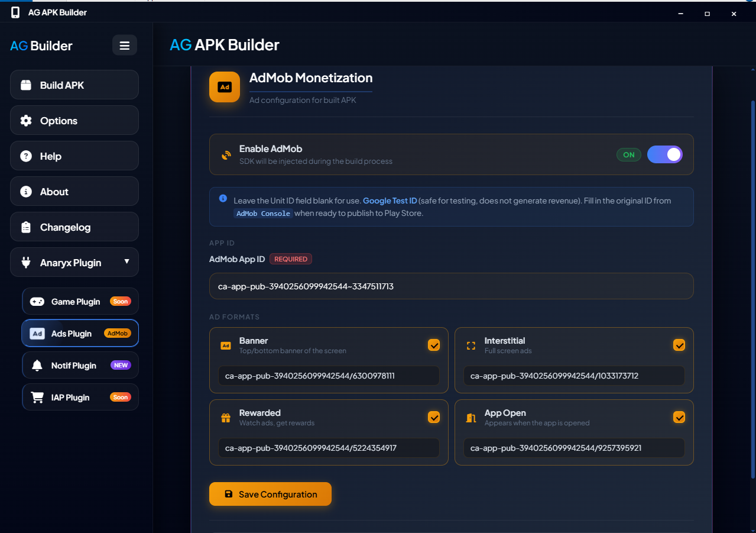The image size is (756, 533).
Task: Click the Help question mark icon
Action: pyautogui.click(x=26, y=156)
